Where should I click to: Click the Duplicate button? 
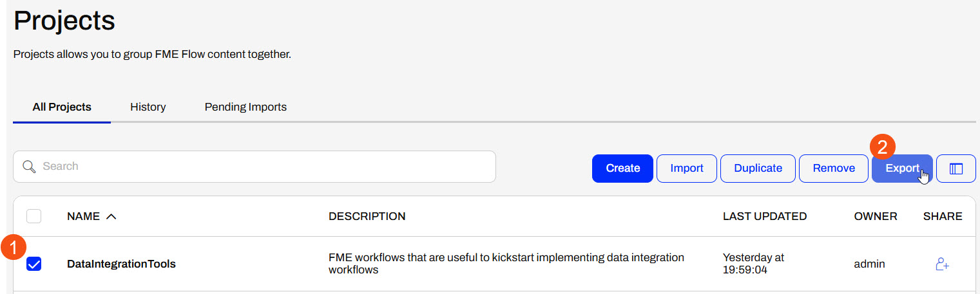[758, 169]
